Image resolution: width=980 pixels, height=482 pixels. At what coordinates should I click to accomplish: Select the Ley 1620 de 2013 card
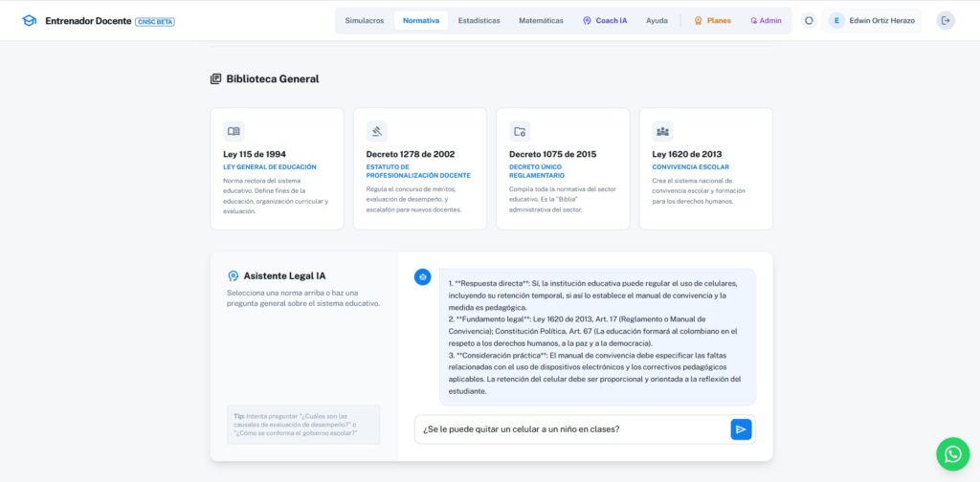[x=705, y=168]
